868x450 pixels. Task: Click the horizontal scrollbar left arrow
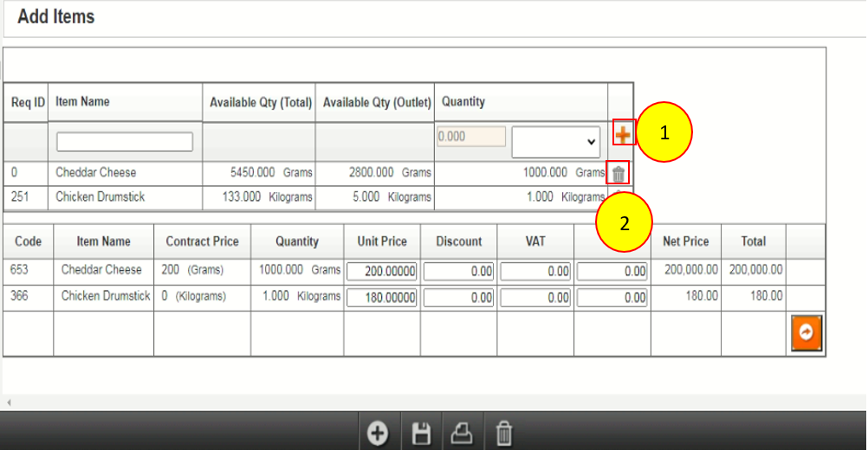8,403
